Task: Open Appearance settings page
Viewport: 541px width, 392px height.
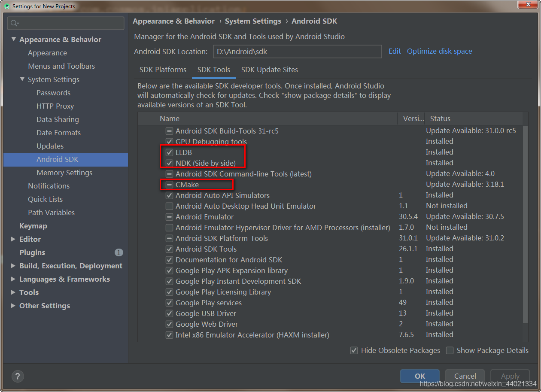Action: point(47,53)
